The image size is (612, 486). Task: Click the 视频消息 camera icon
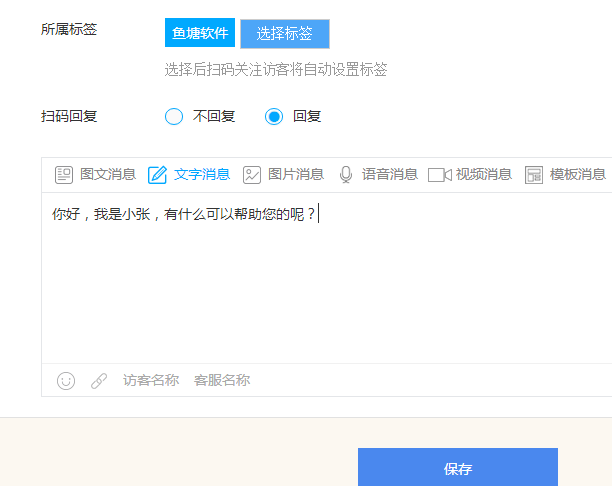pyautogui.click(x=440, y=175)
